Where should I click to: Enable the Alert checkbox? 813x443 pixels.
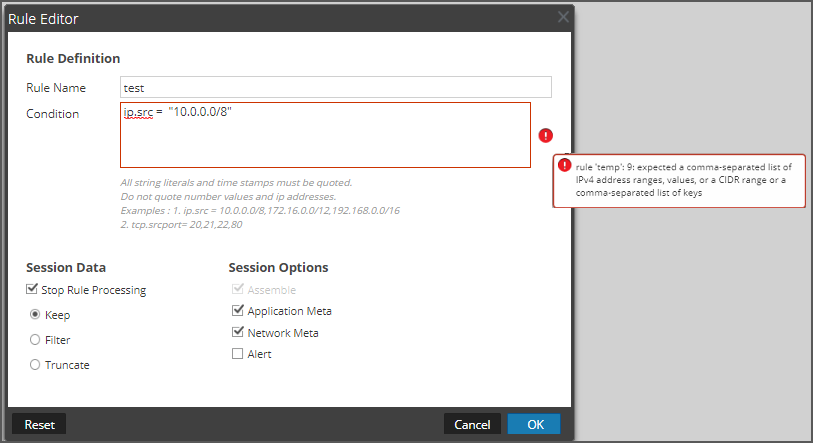[237, 354]
